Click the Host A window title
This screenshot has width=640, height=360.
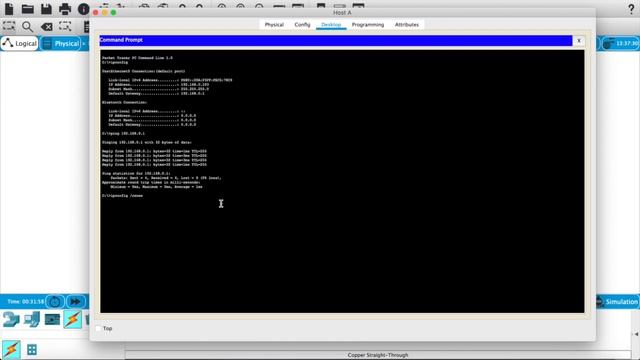click(342, 13)
